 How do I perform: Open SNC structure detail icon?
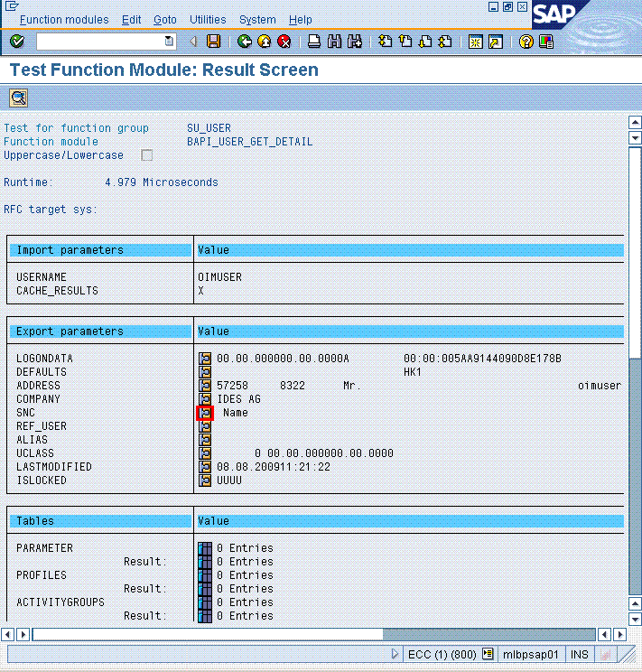(205, 413)
